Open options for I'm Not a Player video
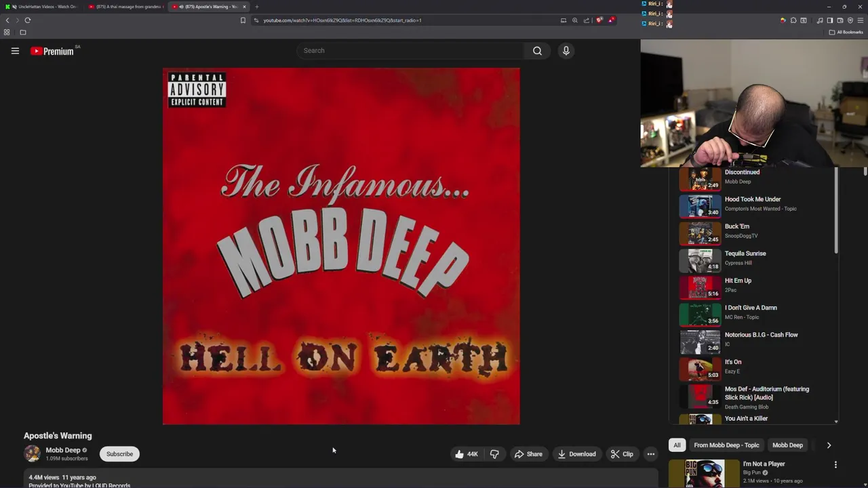The image size is (868, 488). pyautogui.click(x=835, y=465)
